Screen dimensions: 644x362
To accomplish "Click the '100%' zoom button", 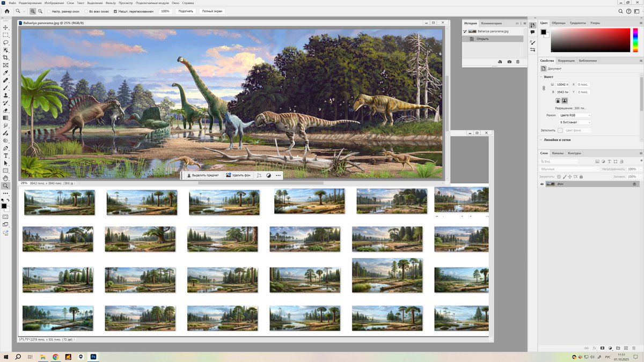I will pos(165,11).
